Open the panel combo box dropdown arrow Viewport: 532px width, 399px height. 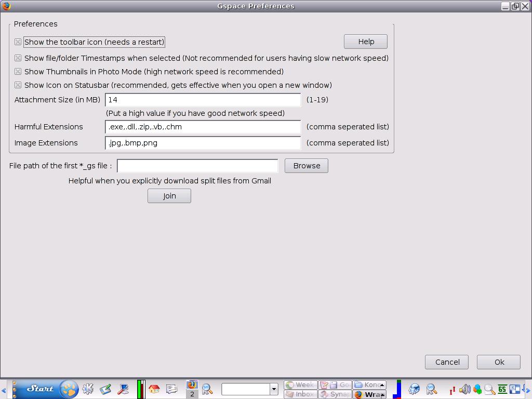click(x=274, y=389)
